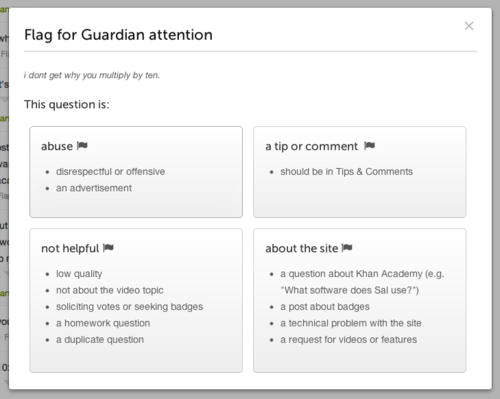Click the flag icon next to not helpful
This screenshot has height=399, width=500.
(x=108, y=248)
